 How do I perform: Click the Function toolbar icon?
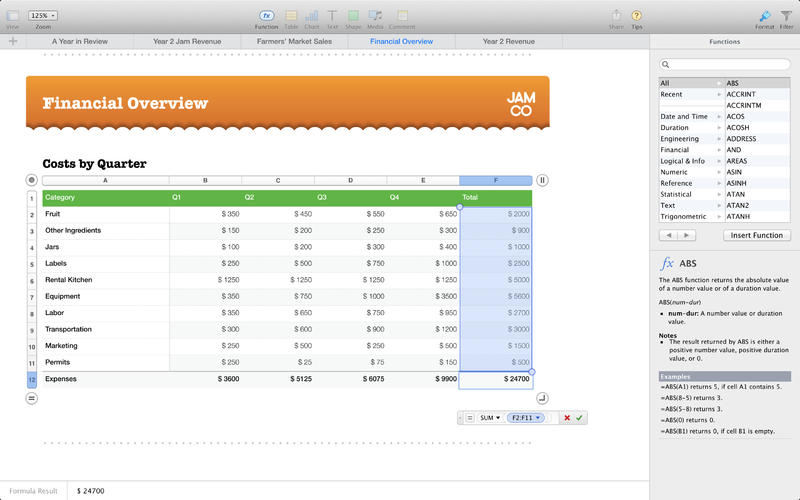[266, 16]
